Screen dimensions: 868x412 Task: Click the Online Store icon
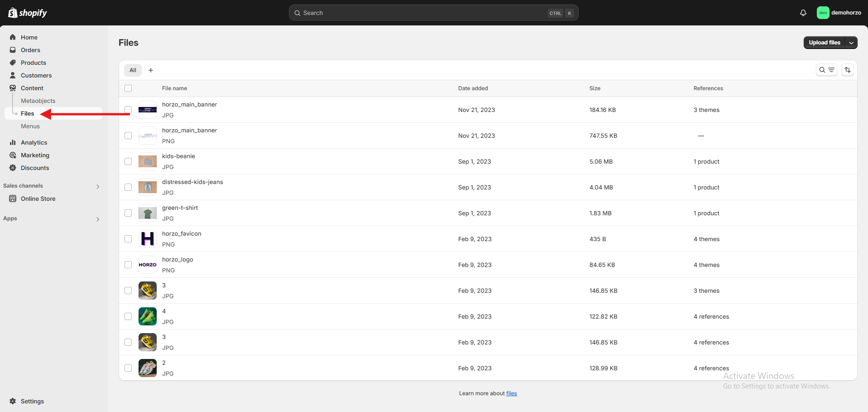(x=13, y=199)
